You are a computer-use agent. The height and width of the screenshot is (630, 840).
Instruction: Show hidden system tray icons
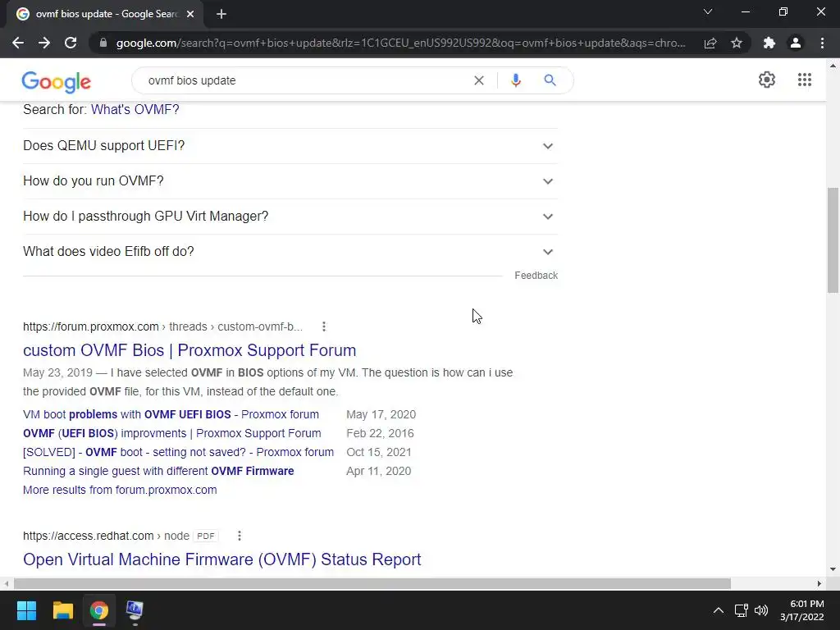(x=719, y=610)
